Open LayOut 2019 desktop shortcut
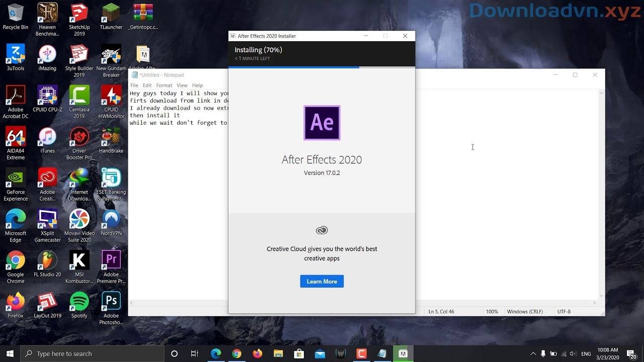Viewport: 644px width, 362px height. [47, 305]
